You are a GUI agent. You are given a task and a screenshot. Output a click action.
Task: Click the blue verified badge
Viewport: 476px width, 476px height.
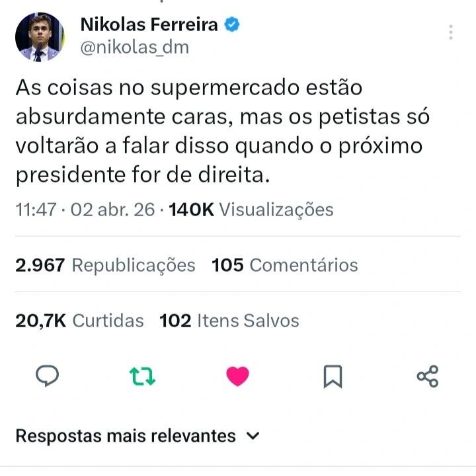[x=232, y=25]
